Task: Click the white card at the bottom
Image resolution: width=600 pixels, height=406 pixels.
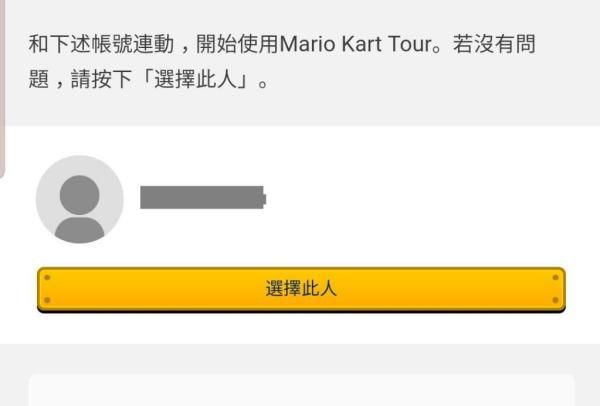Action: pos(301,391)
